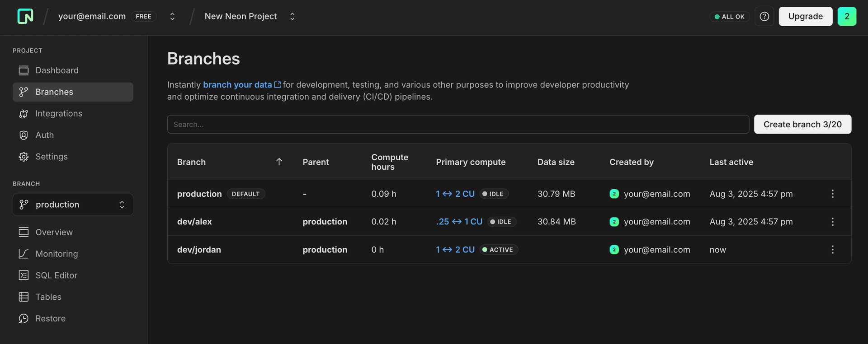Screen dimensions: 868x344
Task: Open SQL Editor in sidebar
Action: 56,275
